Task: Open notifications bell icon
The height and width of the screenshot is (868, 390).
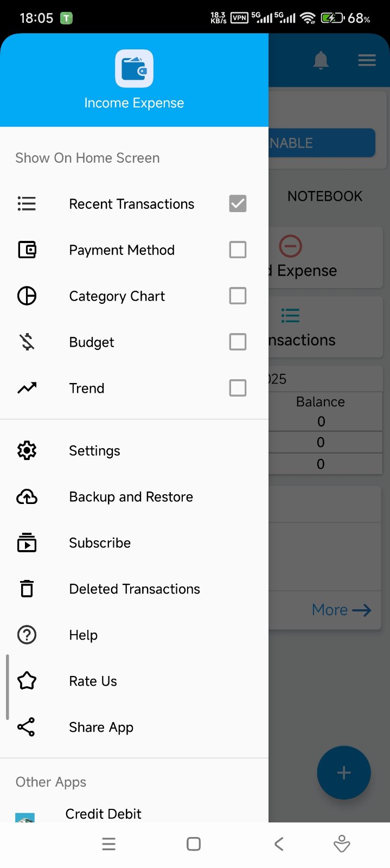Action: (321, 60)
